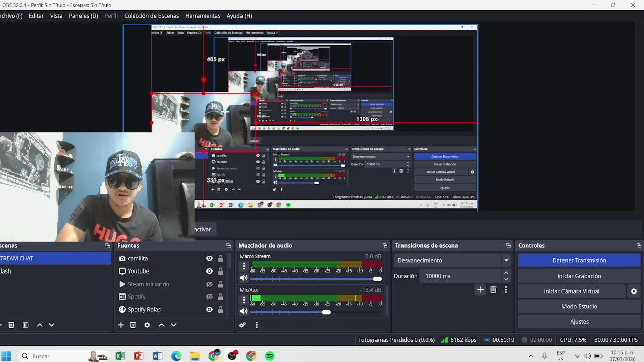This screenshot has height=362, width=644.
Task: Open Excel from the taskbar
Action: (x=120, y=356)
